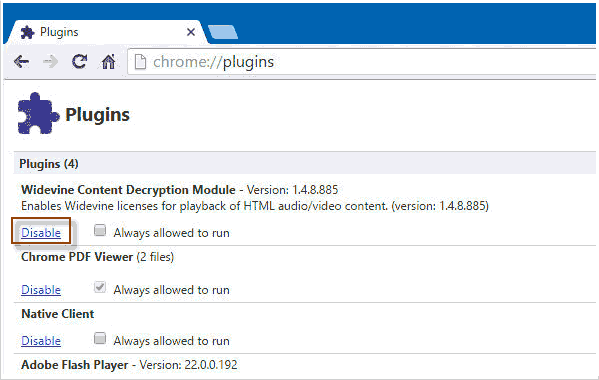The height and width of the screenshot is (380, 599).
Task: Go back with the back arrow
Action: coord(21,61)
